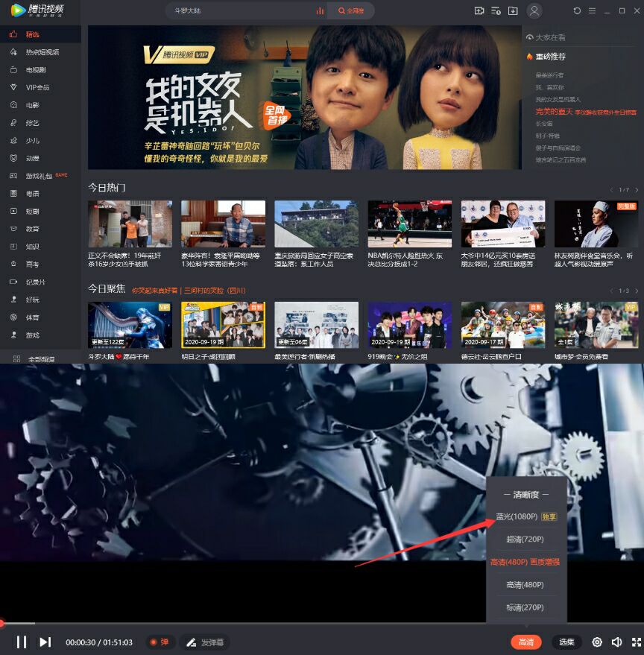Select 超清(720P) quality option
Viewport: 644px width, 655px height.
[525, 539]
